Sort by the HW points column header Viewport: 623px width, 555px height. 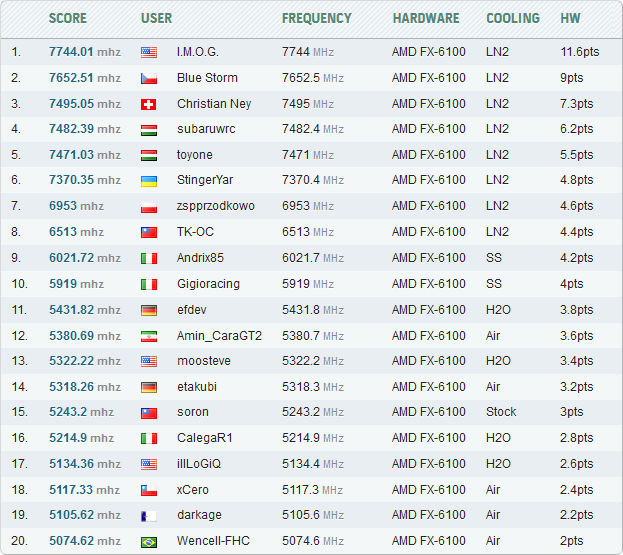570,18
